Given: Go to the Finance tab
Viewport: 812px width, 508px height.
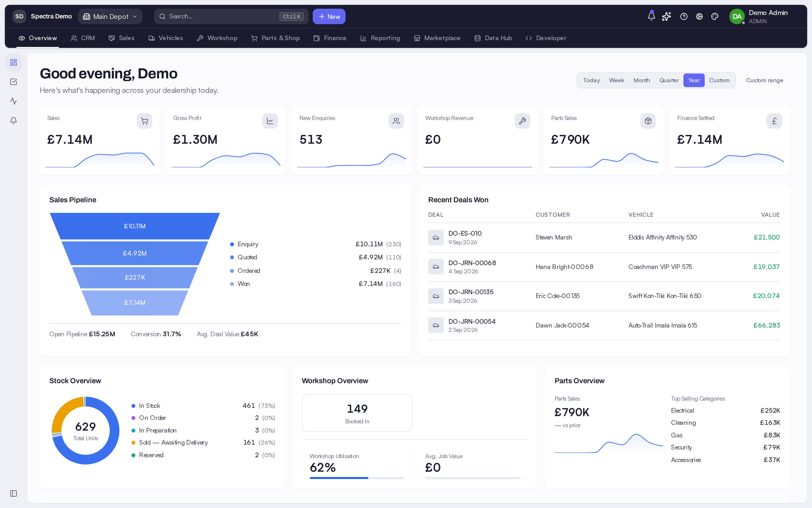Looking at the screenshot, I should point(330,38).
